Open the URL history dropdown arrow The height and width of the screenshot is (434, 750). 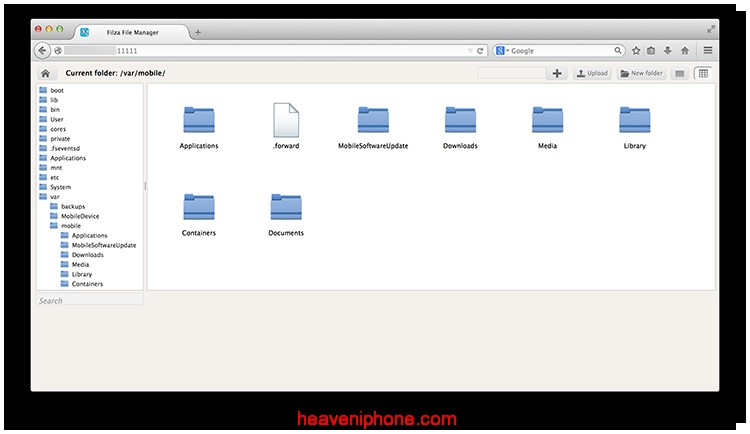click(x=470, y=50)
